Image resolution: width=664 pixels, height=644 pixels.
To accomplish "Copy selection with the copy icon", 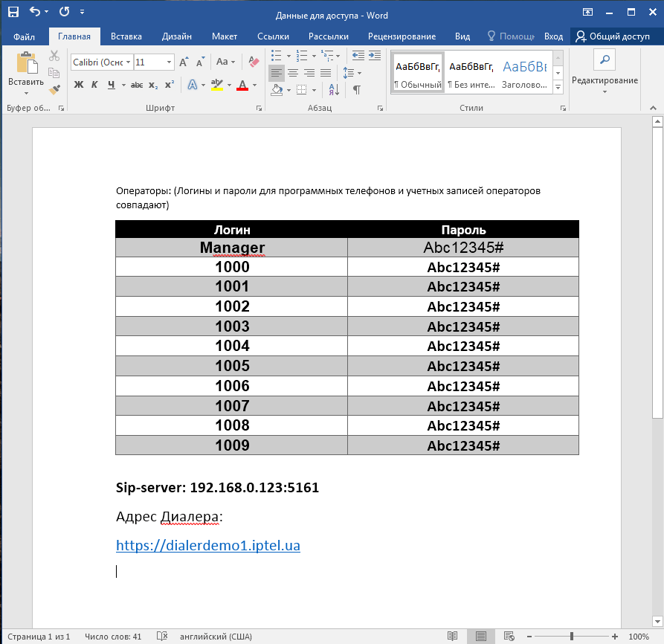I will [x=54, y=72].
